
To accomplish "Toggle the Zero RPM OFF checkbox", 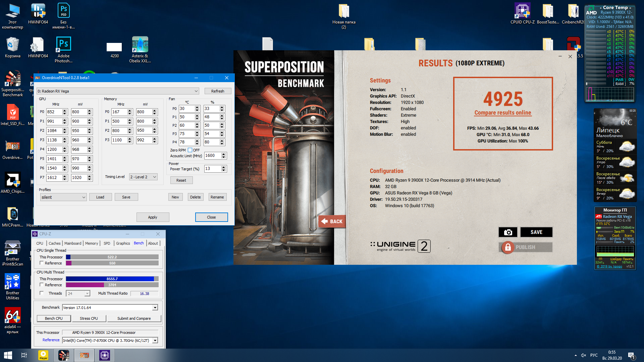I will click(x=190, y=150).
